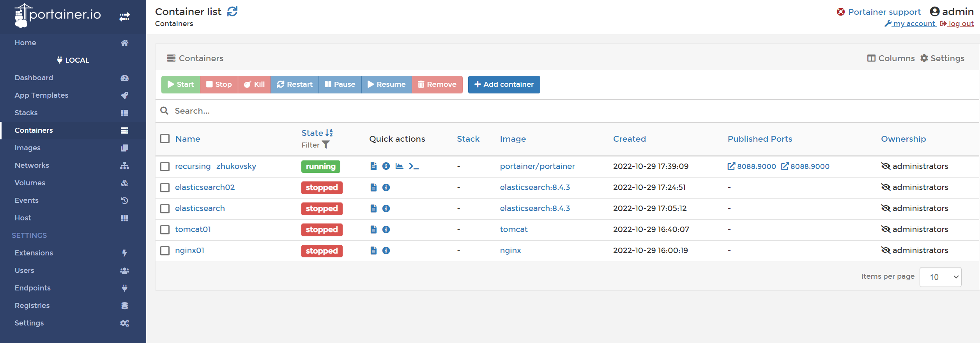Click the Portainer support lifebuoy icon
The image size is (980, 343).
point(841,12)
